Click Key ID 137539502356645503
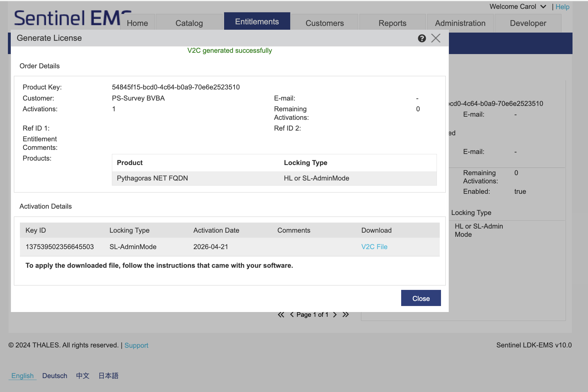 [60, 247]
